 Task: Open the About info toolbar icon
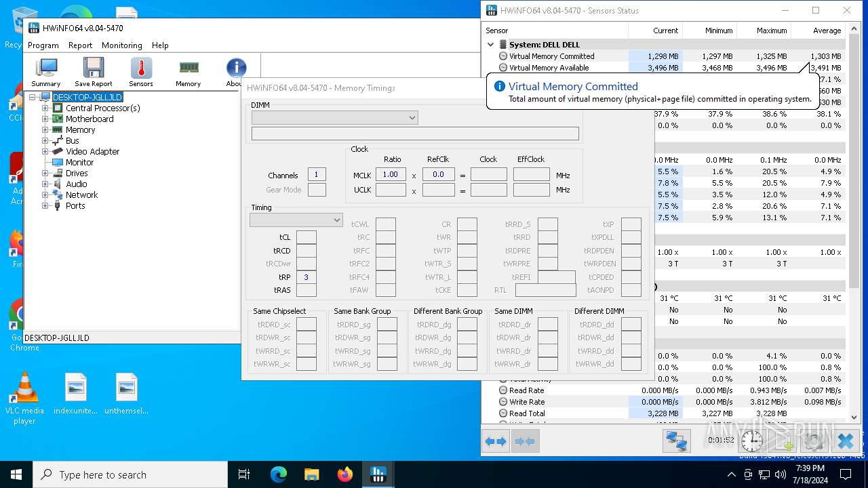coord(235,72)
